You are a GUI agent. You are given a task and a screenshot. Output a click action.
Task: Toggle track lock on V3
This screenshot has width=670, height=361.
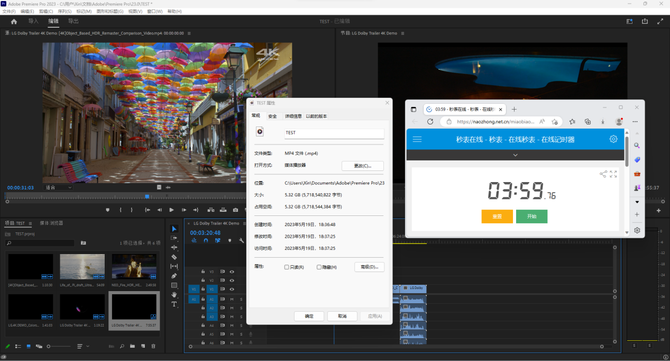click(203, 272)
